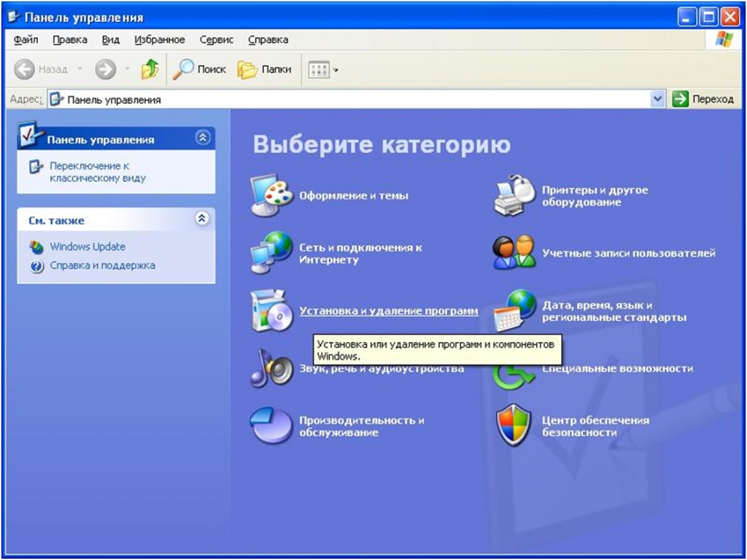Open the Вид menu

click(x=110, y=39)
